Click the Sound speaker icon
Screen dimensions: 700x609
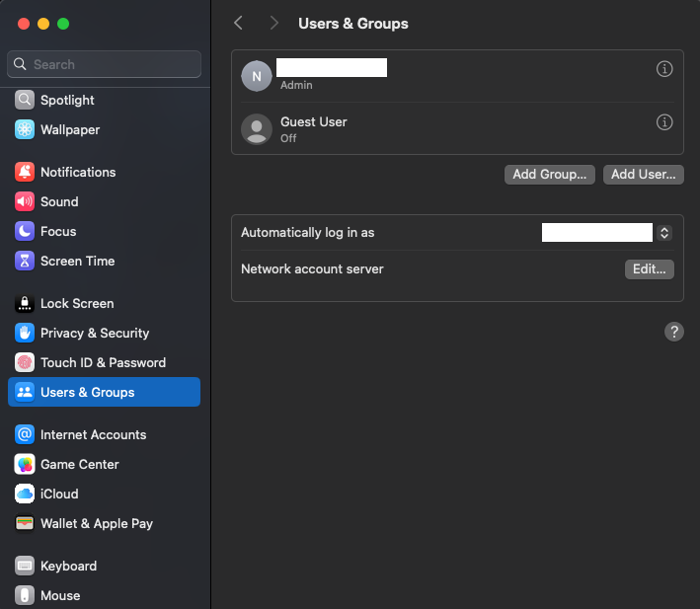25,201
